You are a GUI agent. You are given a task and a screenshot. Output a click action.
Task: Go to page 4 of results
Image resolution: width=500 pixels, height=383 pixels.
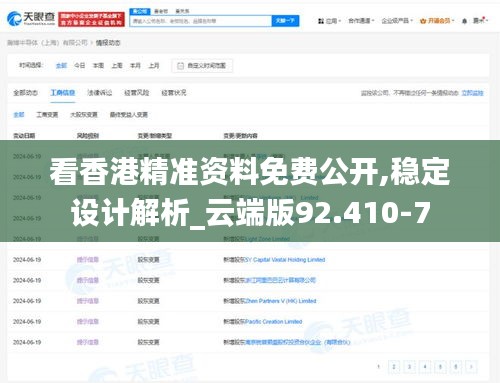pos(425,367)
